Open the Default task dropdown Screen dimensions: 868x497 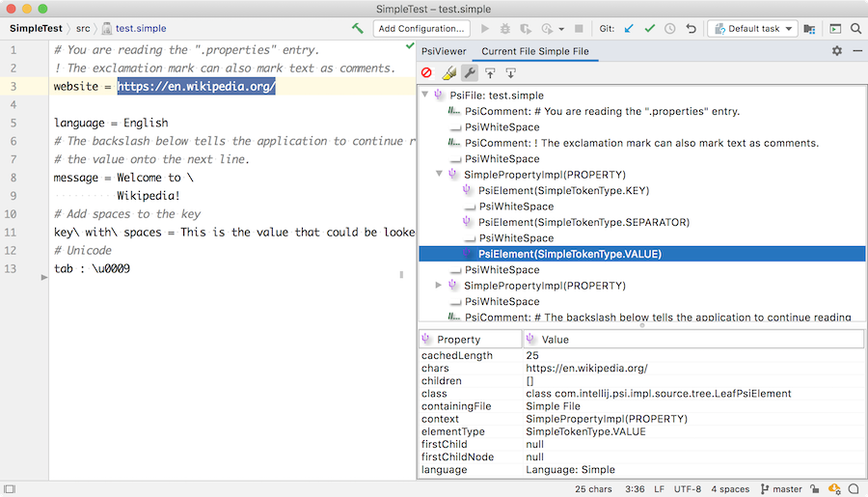click(x=751, y=29)
